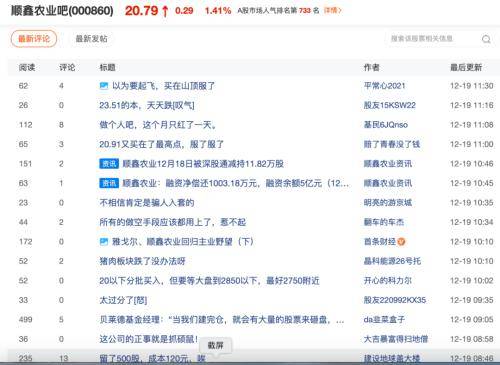
Task: Open author profile 顺鑫农业资讯 on 10:46 post
Action: pyautogui.click(x=388, y=164)
